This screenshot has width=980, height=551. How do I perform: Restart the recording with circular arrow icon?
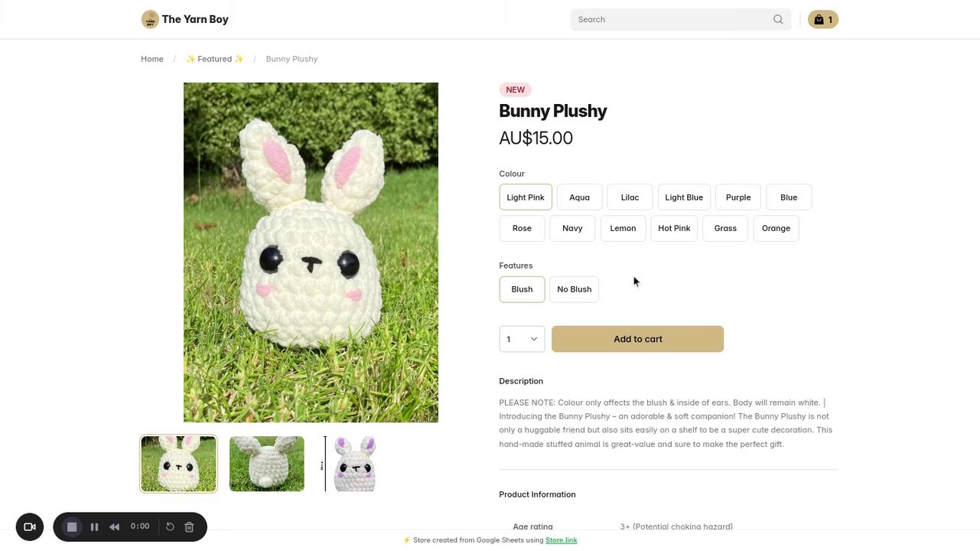point(170,527)
